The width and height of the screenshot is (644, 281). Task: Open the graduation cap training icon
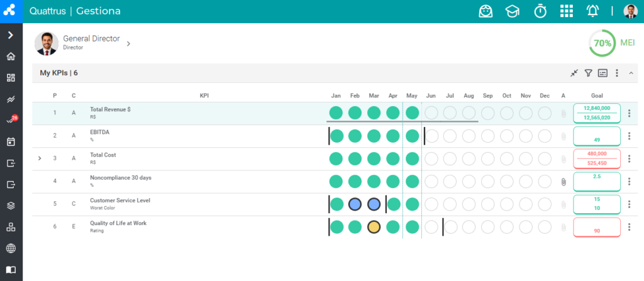tap(512, 11)
